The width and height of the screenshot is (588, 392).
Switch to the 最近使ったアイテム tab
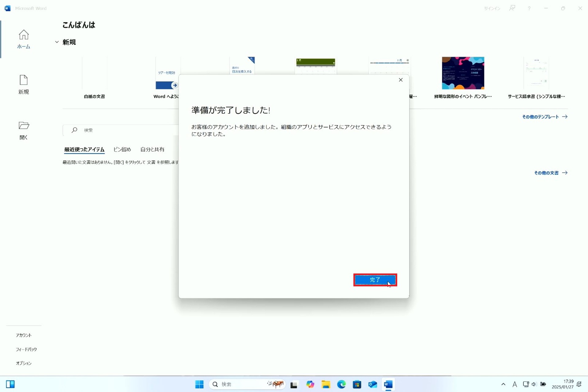click(x=84, y=149)
